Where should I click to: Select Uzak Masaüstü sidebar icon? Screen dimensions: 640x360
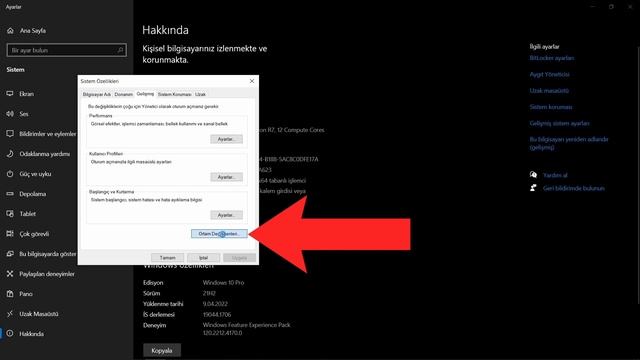click(10, 314)
